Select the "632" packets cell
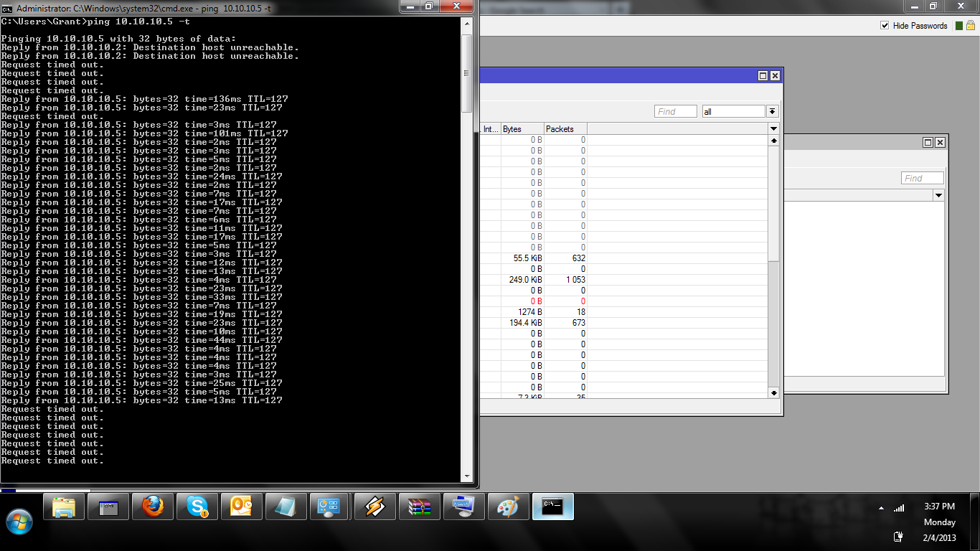 tap(565, 258)
